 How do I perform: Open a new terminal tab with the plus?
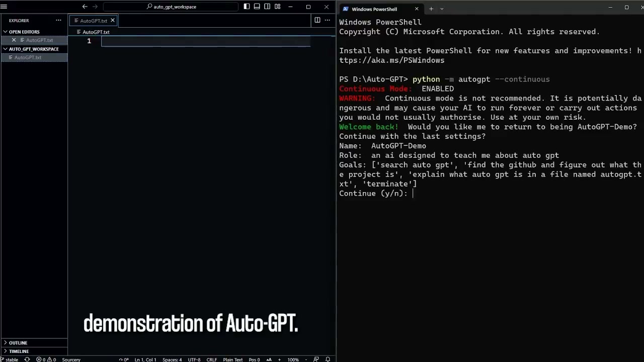coord(431,9)
